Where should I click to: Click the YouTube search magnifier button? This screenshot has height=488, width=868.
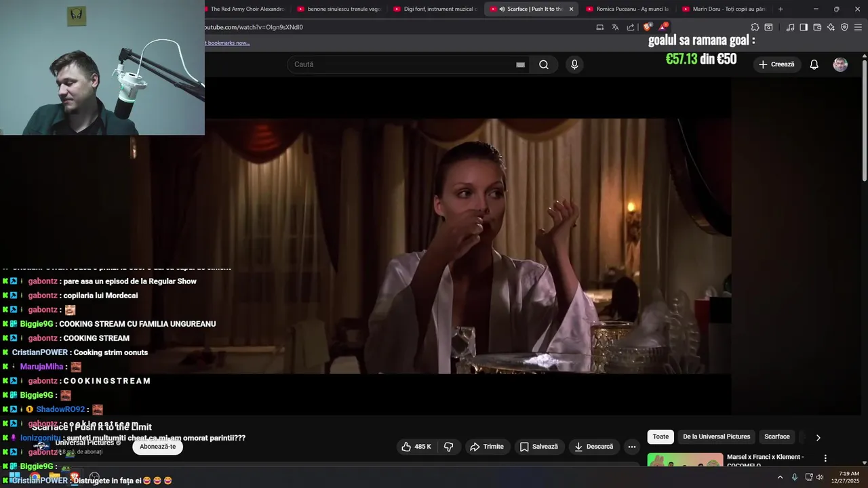544,64
